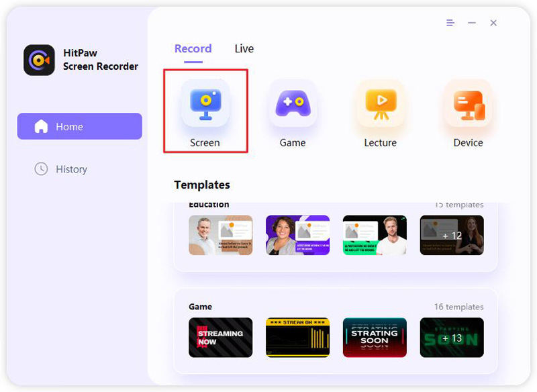Select the Device recording icon
This screenshot has height=392, width=537.
pos(468,103)
